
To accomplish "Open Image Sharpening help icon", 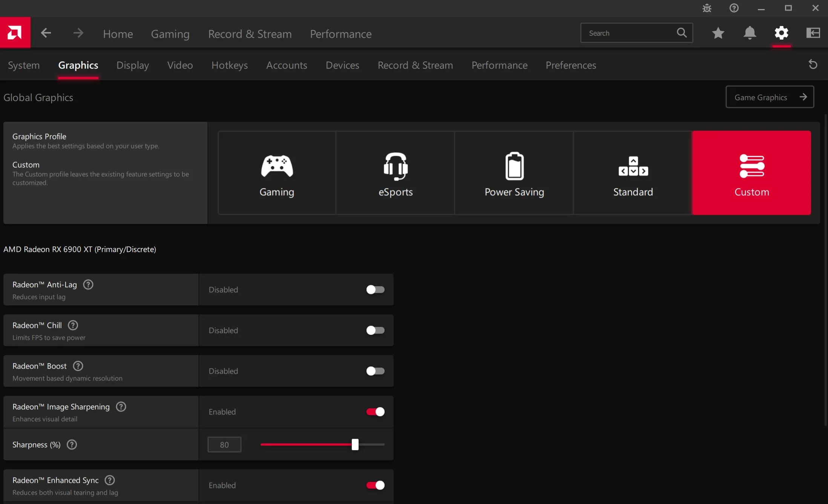I will pos(121,407).
